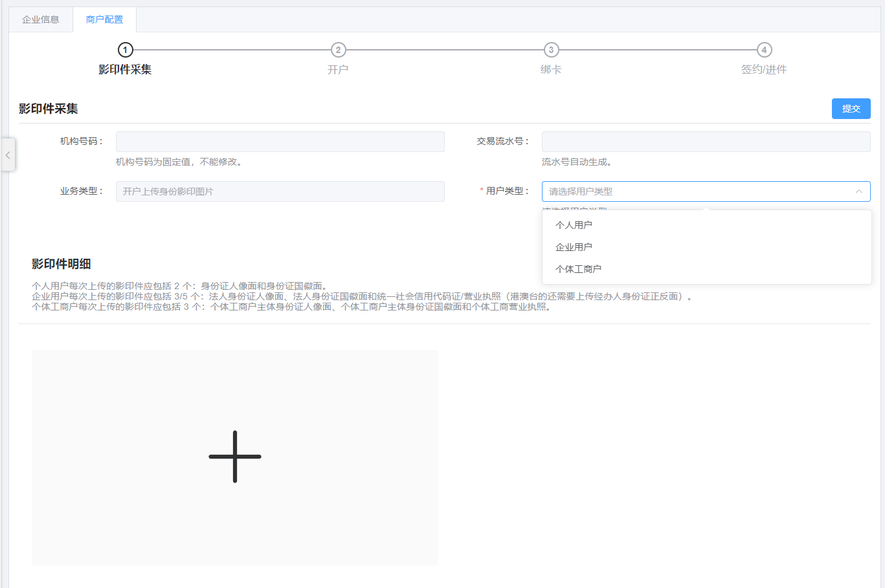Image resolution: width=885 pixels, height=588 pixels.
Task: Click the 开户 step label
Action: [x=338, y=69]
